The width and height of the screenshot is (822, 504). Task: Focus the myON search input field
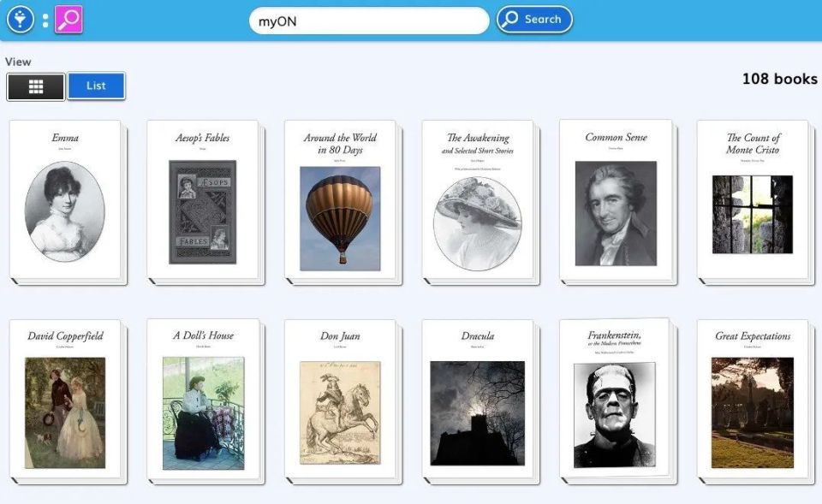369,21
